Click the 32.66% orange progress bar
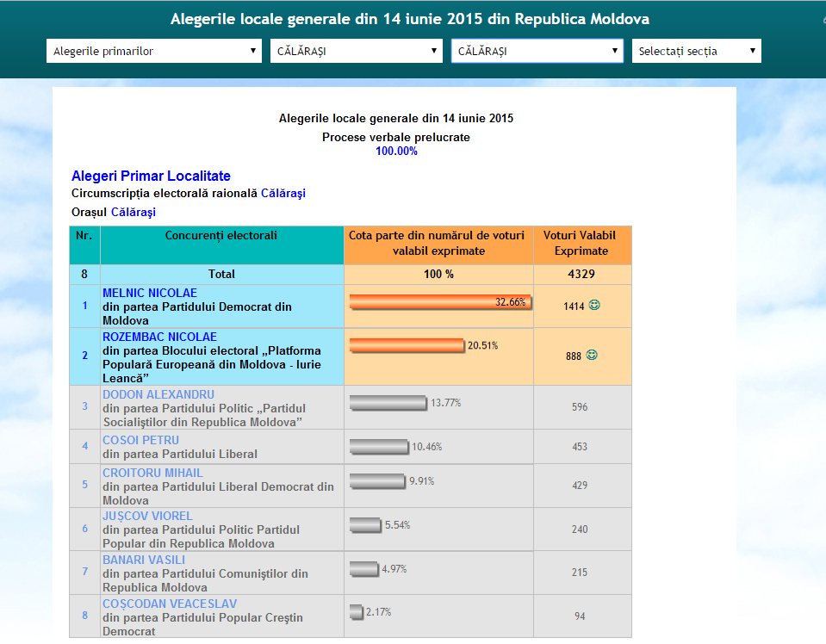 tap(439, 301)
